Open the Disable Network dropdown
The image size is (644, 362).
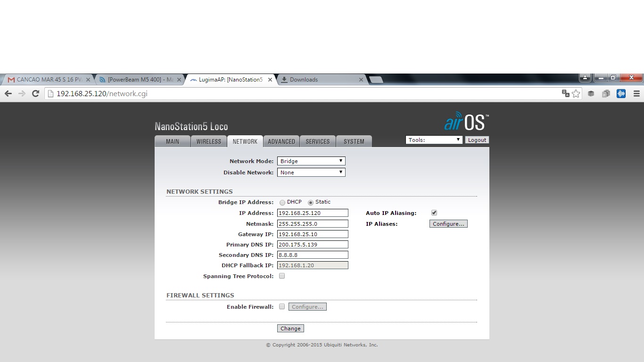(x=311, y=173)
